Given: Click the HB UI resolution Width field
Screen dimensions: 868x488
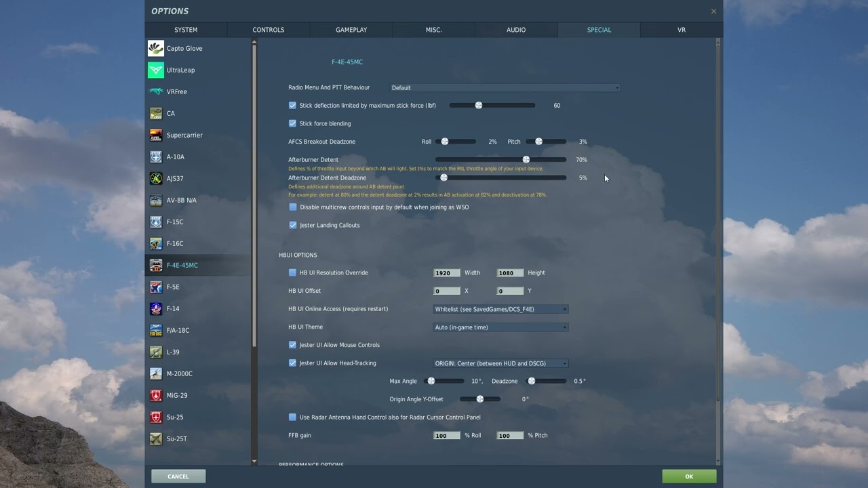Looking at the screenshot, I should [447, 272].
